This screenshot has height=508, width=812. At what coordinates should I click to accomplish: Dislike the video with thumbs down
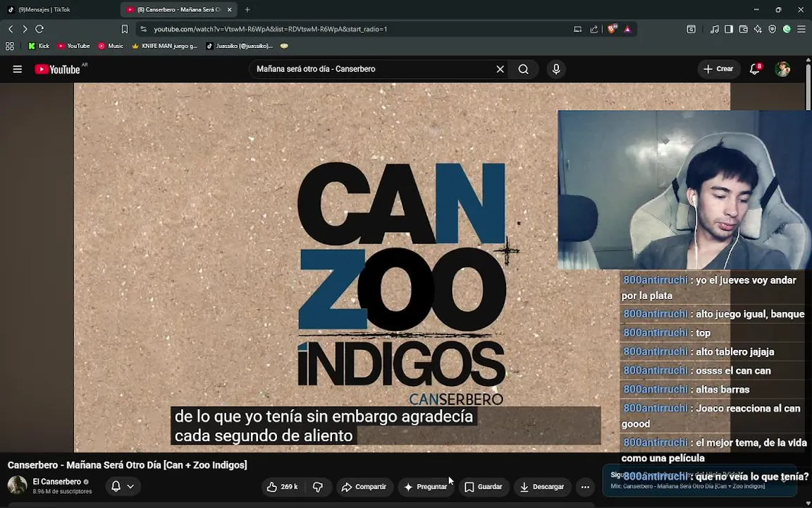318,487
